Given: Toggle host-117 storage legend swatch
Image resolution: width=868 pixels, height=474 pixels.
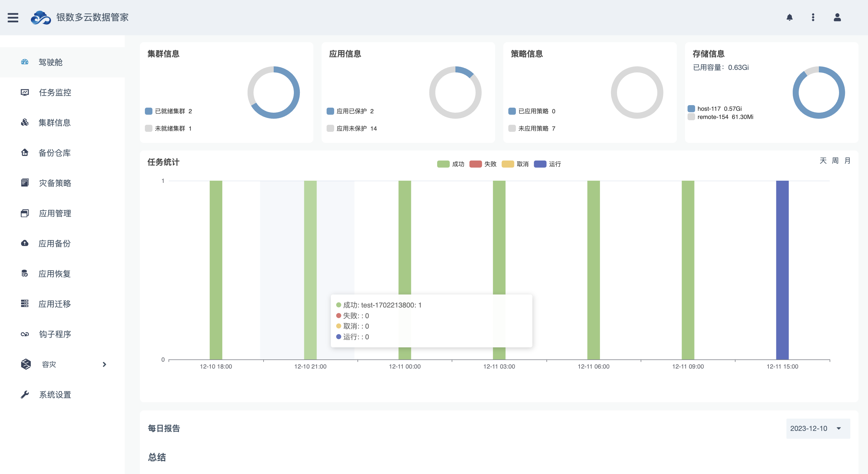Looking at the screenshot, I should [691, 108].
